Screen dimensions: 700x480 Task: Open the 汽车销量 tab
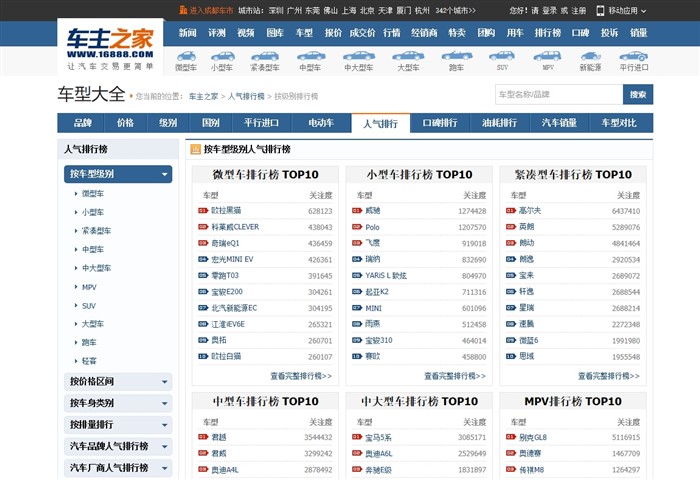tap(559, 123)
